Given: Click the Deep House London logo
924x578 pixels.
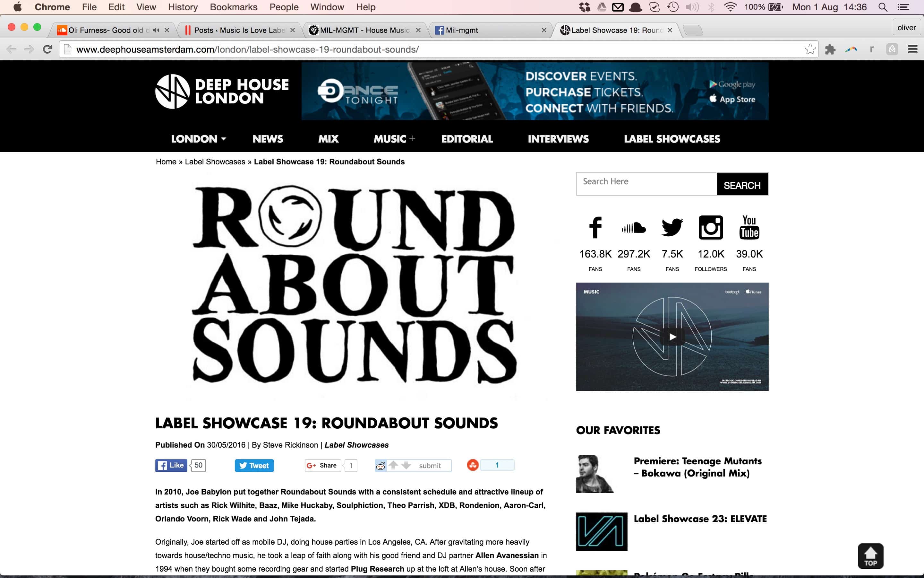Looking at the screenshot, I should click(x=222, y=92).
